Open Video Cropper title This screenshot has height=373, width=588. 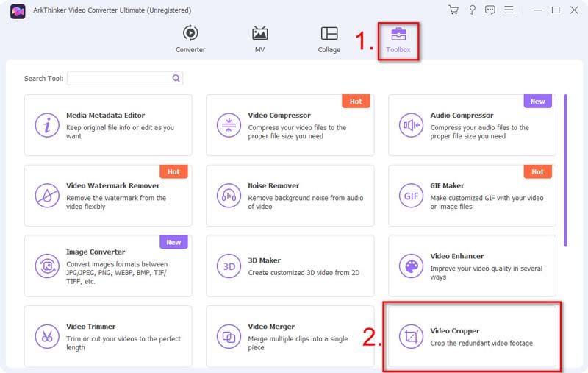455,331
